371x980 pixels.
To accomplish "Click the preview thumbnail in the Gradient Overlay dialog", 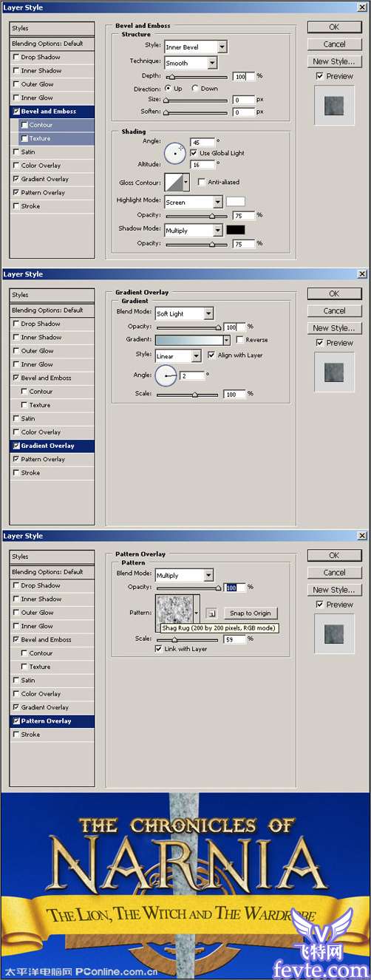I will (x=334, y=372).
